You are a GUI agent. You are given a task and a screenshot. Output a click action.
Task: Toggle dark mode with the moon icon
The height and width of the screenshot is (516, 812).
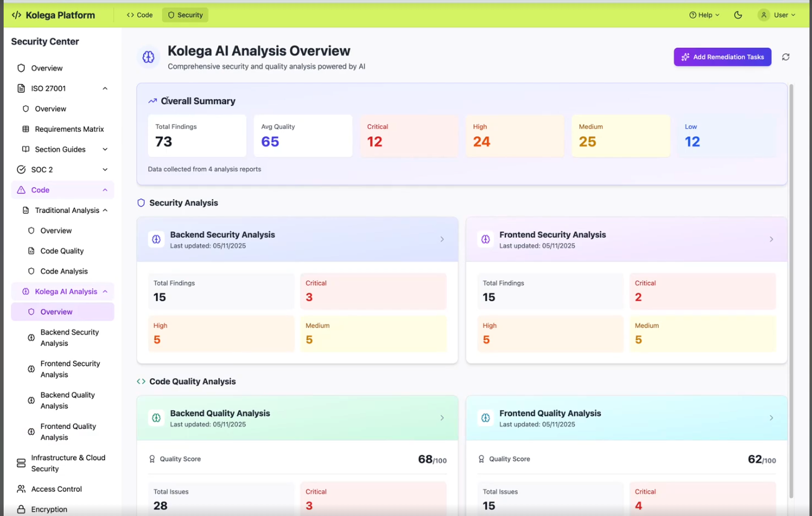738,15
